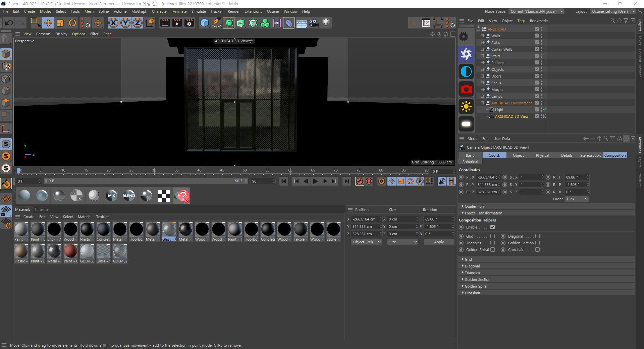Click the P . X position field
Image resolution: width=644 pixels, height=349 pixels.
489,177
